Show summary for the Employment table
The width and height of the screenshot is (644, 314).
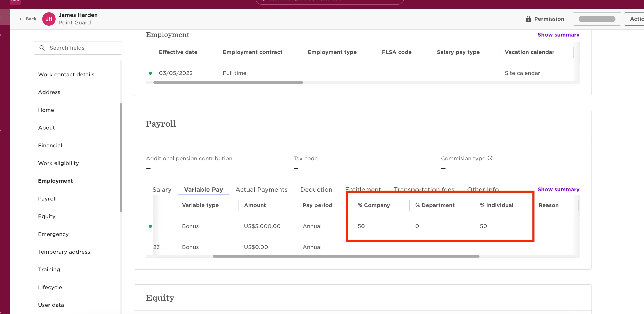coord(558,35)
